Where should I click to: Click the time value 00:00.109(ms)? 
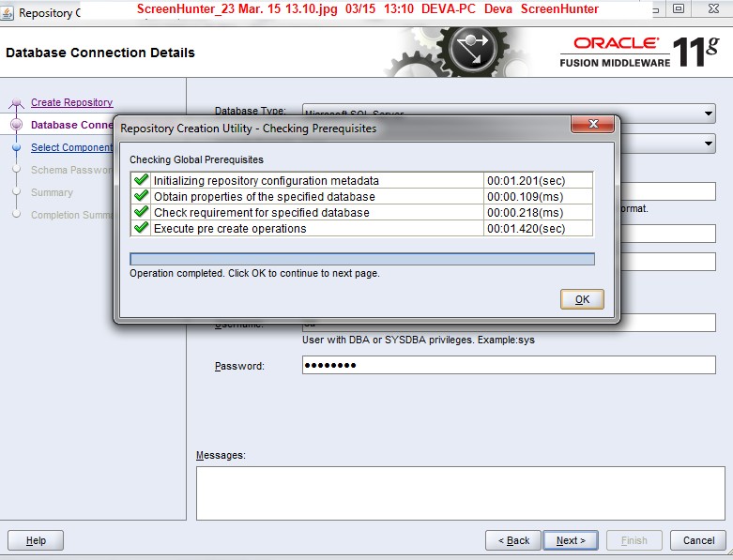click(525, 197)
